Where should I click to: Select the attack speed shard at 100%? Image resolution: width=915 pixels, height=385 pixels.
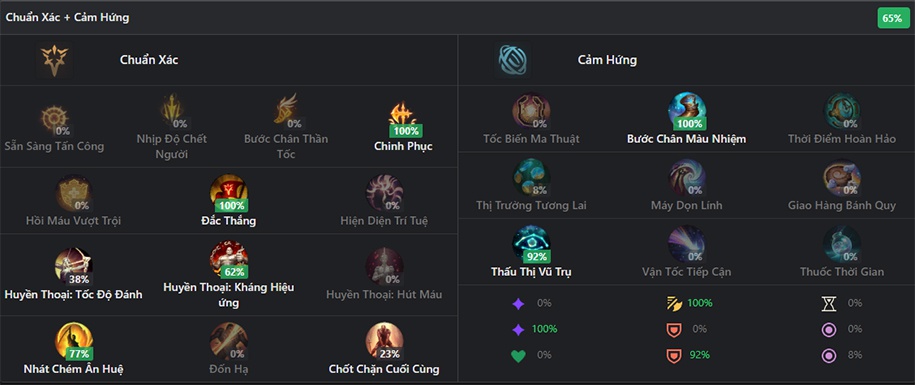[674, 303]
